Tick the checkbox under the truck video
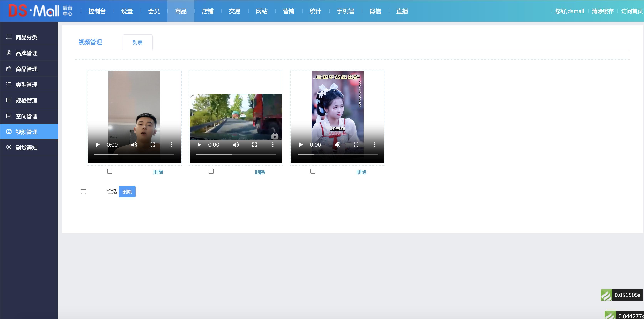The height and width of the screenshot is (319, 644). pos(211,171)
